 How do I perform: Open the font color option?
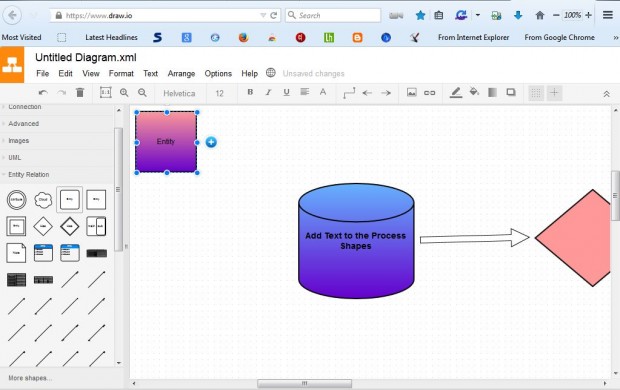coord(323,92)
